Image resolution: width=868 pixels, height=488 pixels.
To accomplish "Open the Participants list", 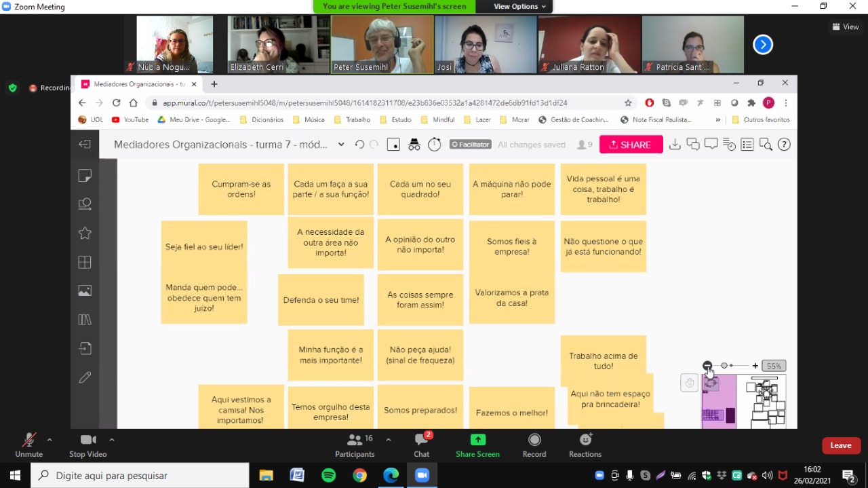I will [x=355, y=440].
